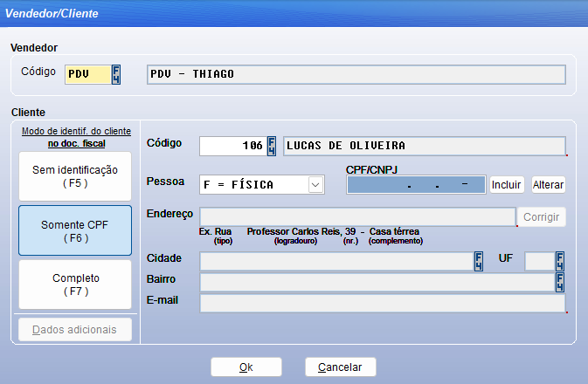The width and height of the screenshot is (588, 384).
Task: Click F4 lookup icon beside Cliente code
Action: pos(271,146)
